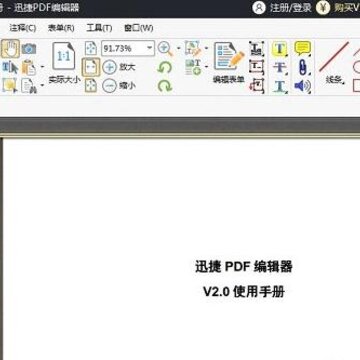Select the magnifier Zoom In tool
This screenshot has height=360, width=360.
[x=165, y=49]
